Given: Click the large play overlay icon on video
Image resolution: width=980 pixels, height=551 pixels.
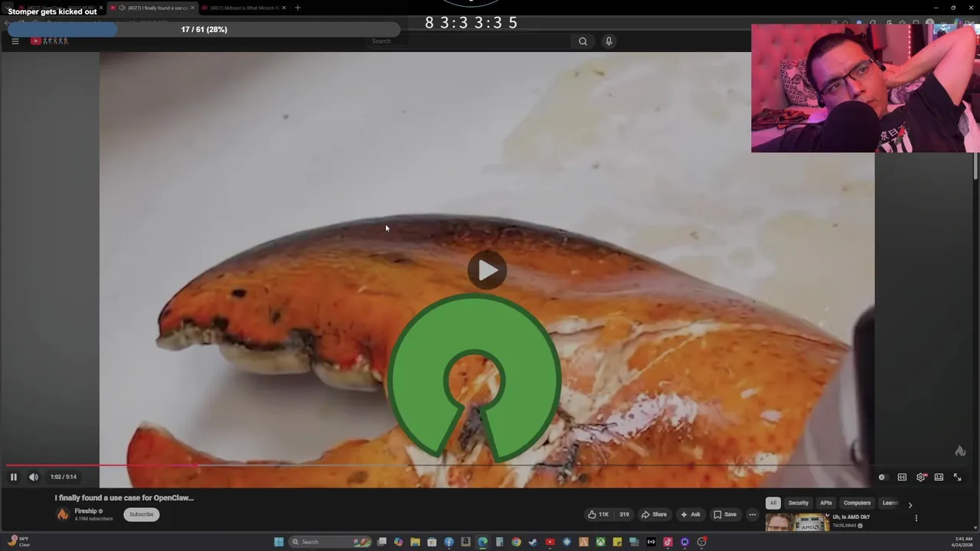Looking at the screenshot, I should point(487,270).
